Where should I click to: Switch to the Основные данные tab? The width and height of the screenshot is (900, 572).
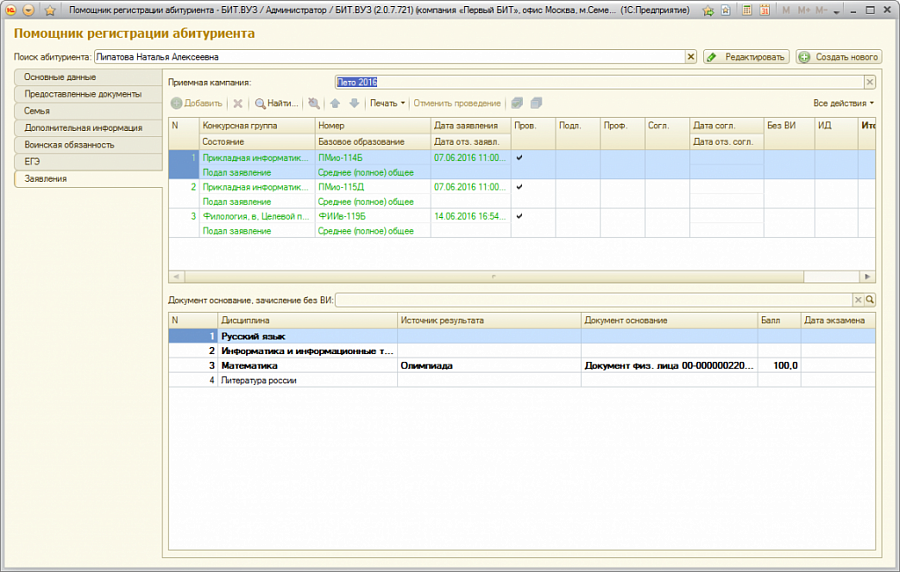tap(88, 77)
